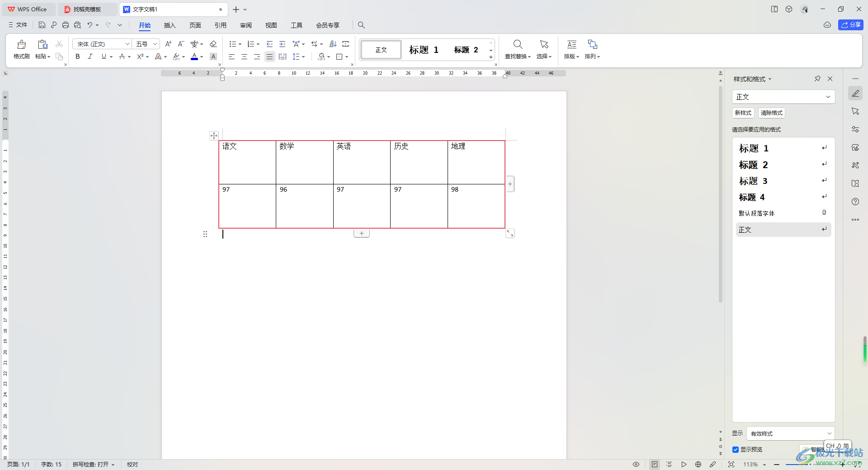Uncheck the 显示预览 checkbox
This screenshot has width=868, height=470.
pos(736,449)
